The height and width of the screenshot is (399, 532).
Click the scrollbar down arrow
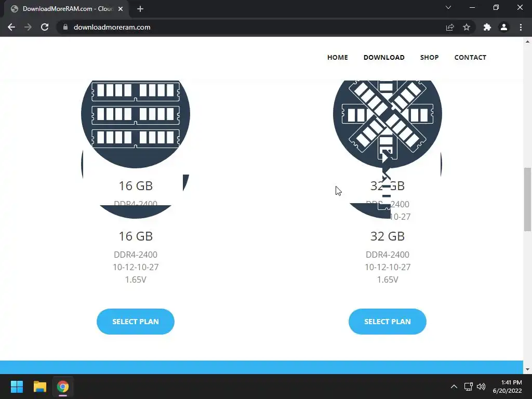pyautogui.click(x=528, y=369)
